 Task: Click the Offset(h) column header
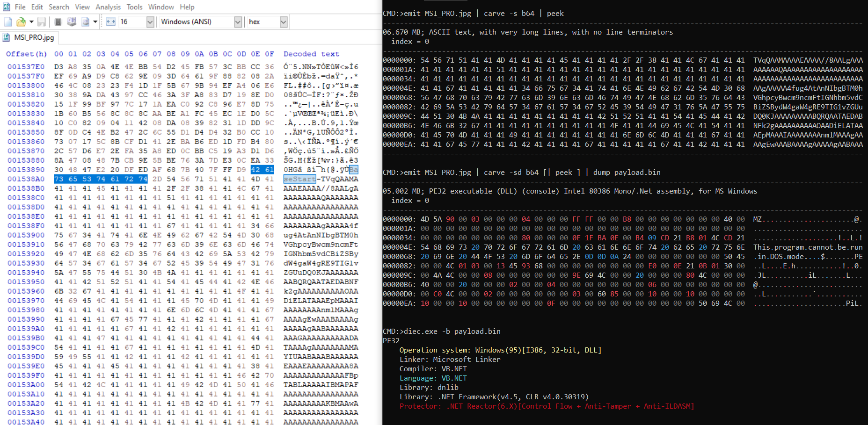coord(26,54)
